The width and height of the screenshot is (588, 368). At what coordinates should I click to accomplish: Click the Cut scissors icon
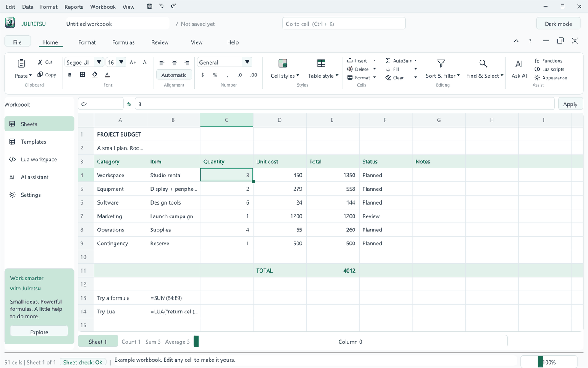[x=40, y=62]
